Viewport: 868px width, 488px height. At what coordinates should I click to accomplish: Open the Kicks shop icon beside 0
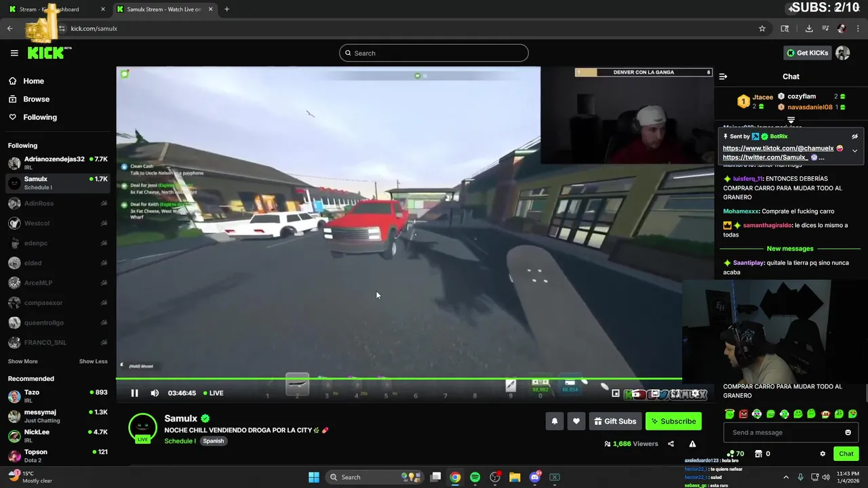759,453
